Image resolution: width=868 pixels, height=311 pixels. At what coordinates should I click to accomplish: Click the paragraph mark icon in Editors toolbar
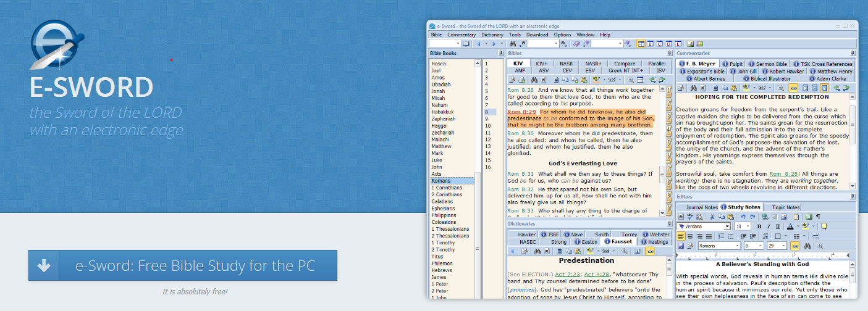click(818, 217)
